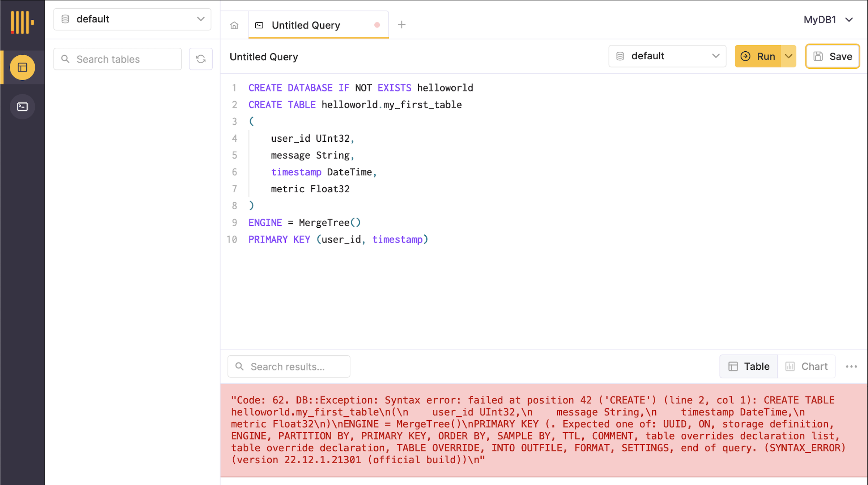This screenshot has width=868, height=485.
Task: Run the query
Action: point(758,56)
